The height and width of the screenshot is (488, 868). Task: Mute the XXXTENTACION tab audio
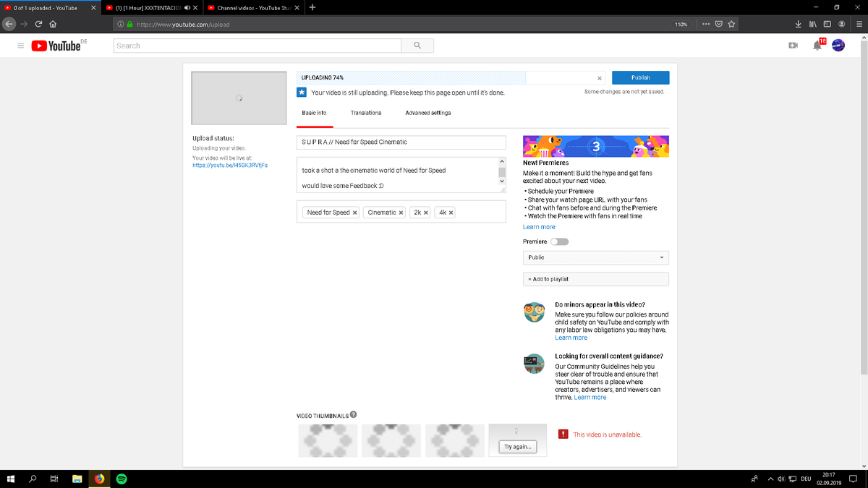point(187,8)
